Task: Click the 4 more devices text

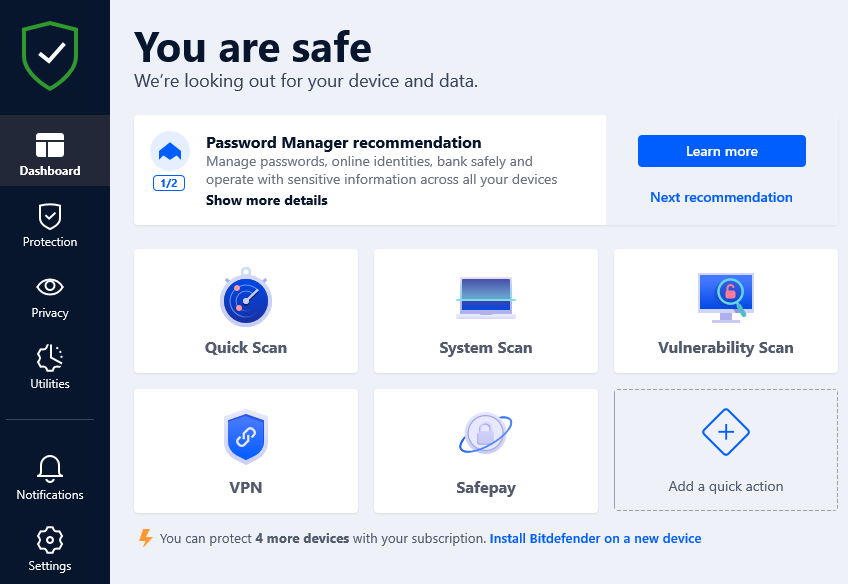Action: coord(302,539)
